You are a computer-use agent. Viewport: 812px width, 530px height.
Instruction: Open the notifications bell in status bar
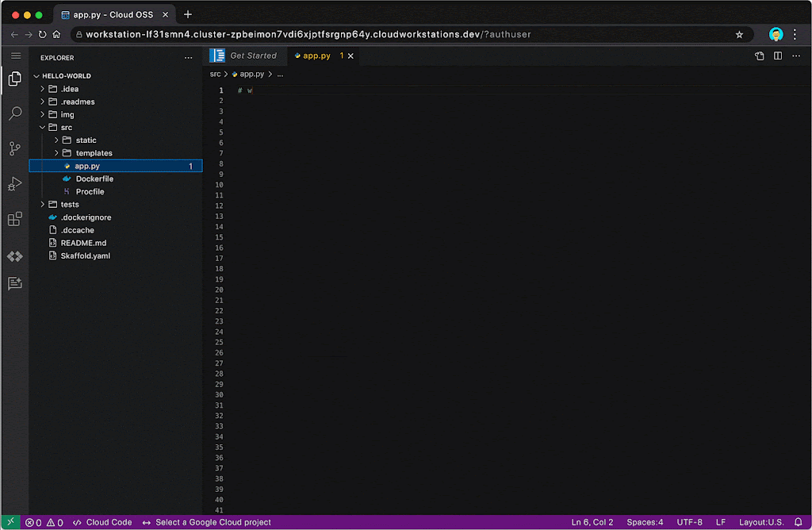799,522
